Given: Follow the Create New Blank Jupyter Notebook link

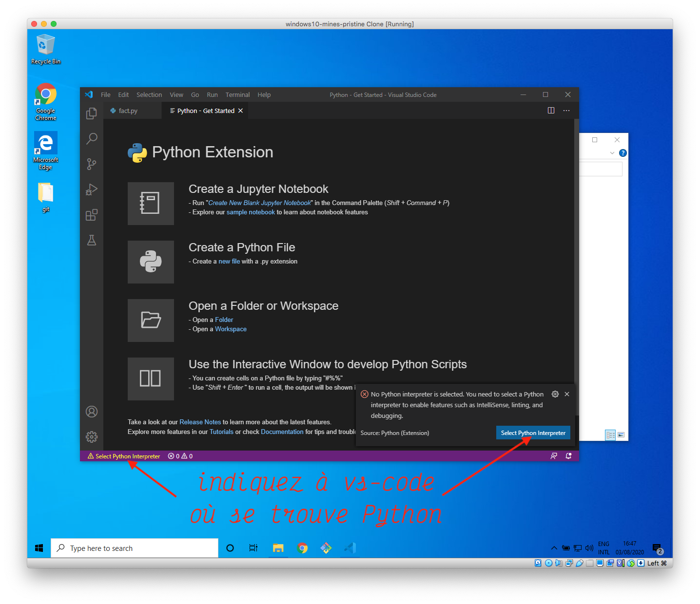Looking at the screenshot, I should click(259, 203).
